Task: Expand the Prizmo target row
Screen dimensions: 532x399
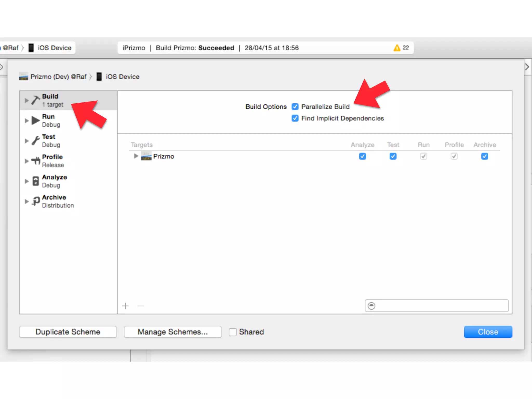Action: point(136,156)
